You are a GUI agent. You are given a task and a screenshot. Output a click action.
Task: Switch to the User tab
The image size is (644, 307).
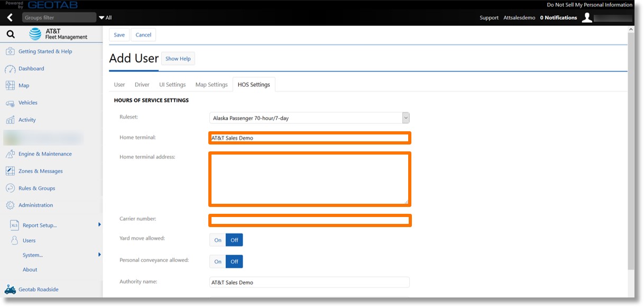(x=119, y=85)
